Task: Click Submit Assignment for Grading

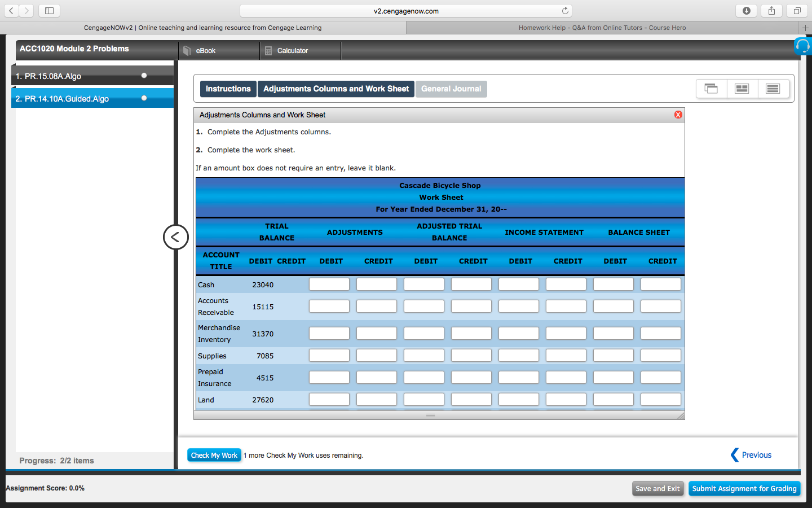Action: [x=744, y=489]
